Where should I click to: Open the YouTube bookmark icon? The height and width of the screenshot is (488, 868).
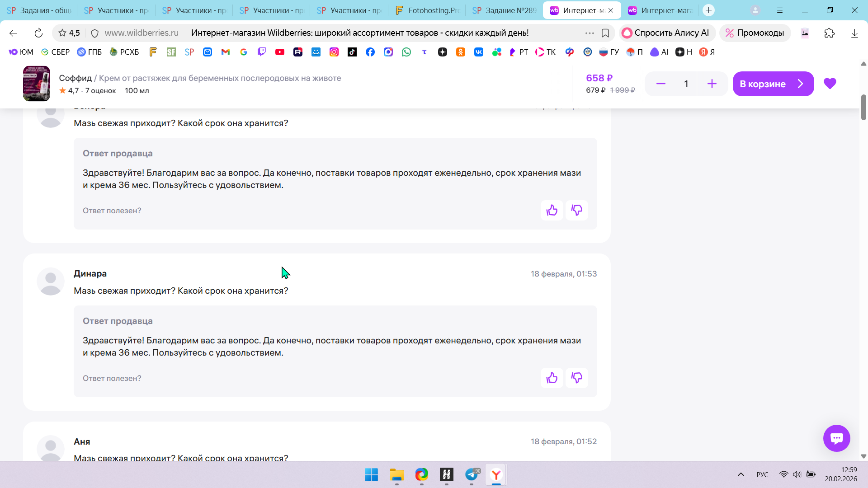280,52
